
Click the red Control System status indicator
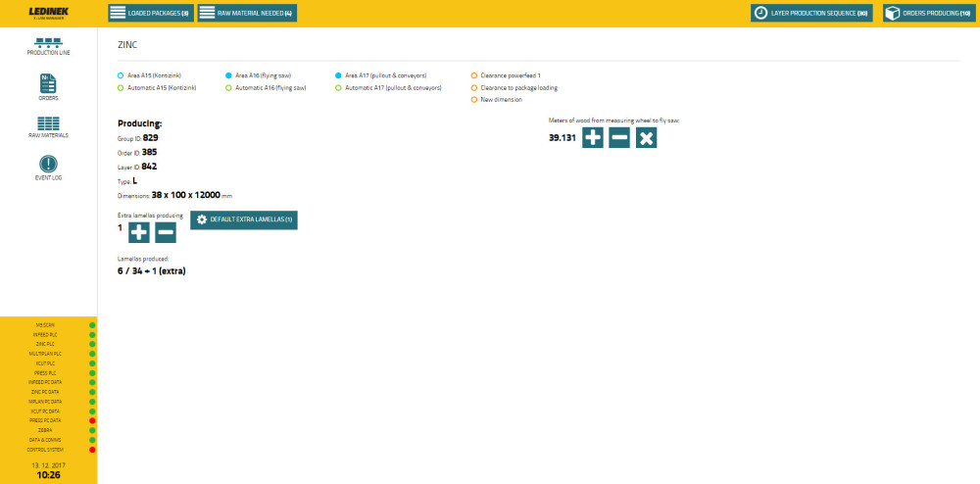coord(92,450)
